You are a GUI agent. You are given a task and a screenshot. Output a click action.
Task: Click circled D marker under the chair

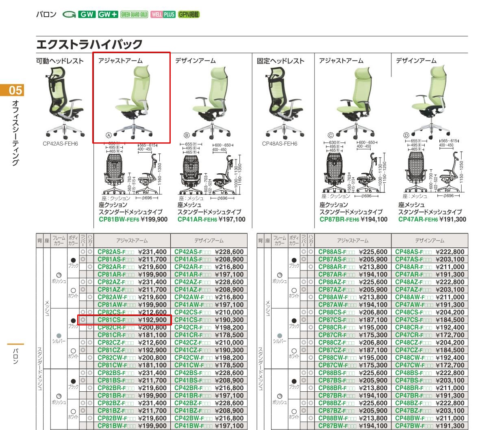click(x=406, y=135)
